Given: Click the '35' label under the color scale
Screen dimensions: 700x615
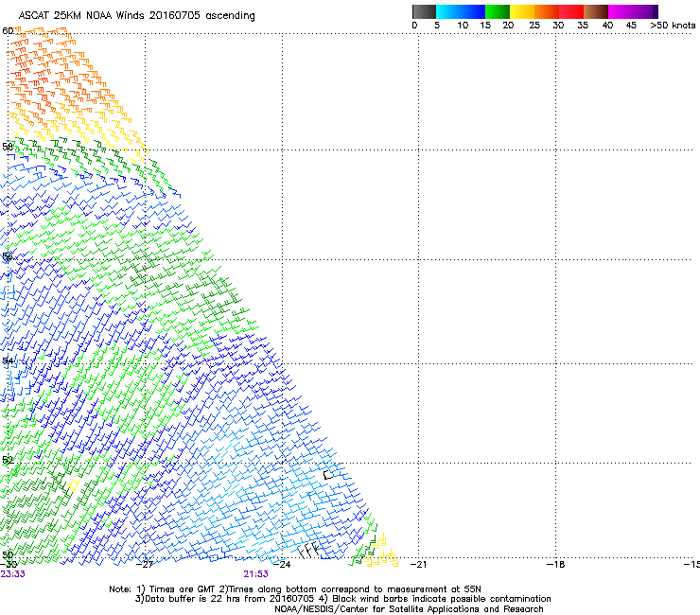Looking at the screenshot, I should coord(583,26).
